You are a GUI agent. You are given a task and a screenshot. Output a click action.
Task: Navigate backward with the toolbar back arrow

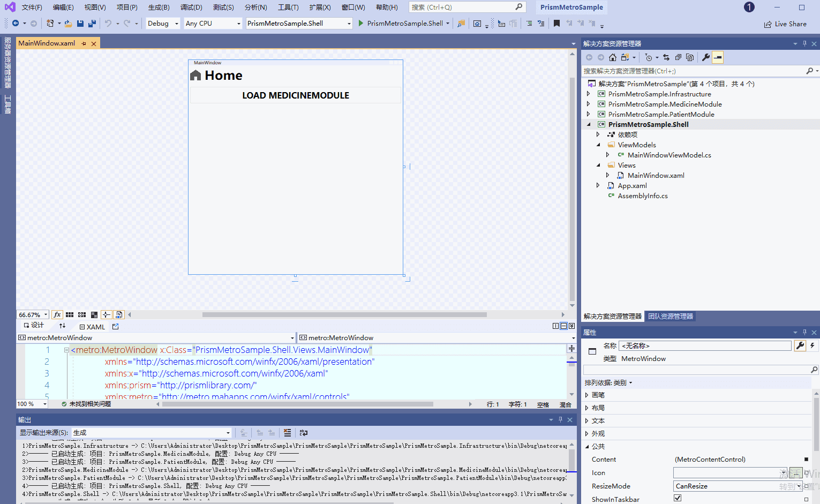15,23
